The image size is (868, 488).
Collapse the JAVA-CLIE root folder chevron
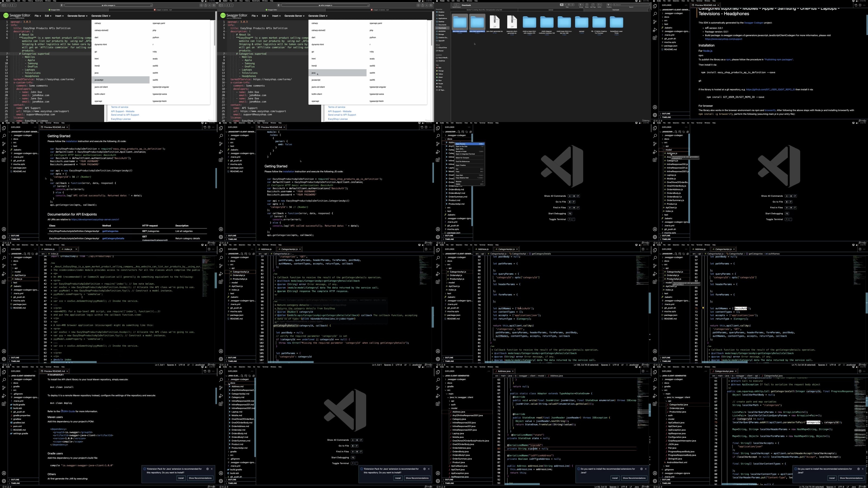(x=227, y=376)
